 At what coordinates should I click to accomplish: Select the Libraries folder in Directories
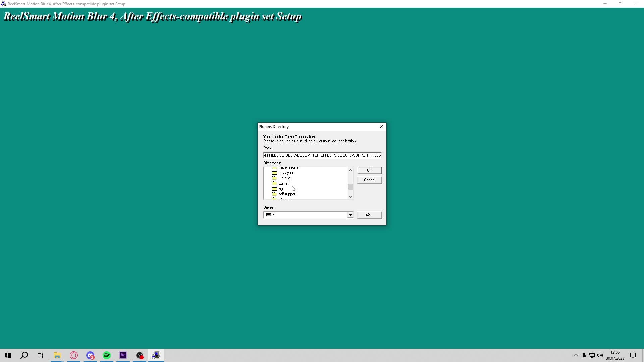coord(285,178)
